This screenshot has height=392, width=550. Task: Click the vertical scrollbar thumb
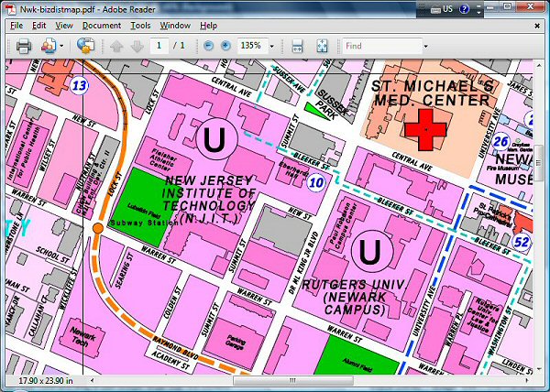[538, 164]
